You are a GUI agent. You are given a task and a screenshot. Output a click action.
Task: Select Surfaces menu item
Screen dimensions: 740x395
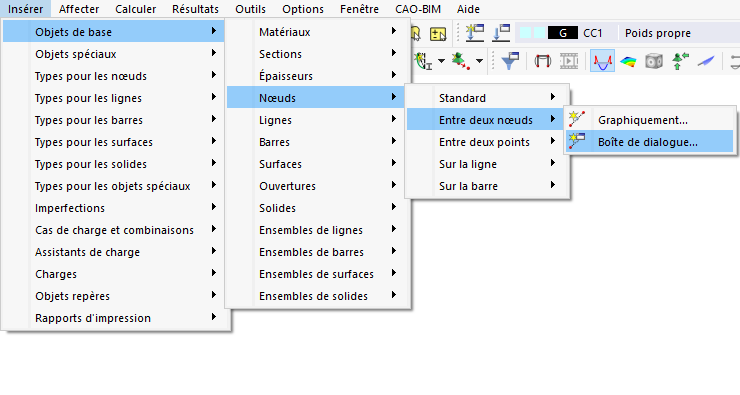(x=318, y=163)
